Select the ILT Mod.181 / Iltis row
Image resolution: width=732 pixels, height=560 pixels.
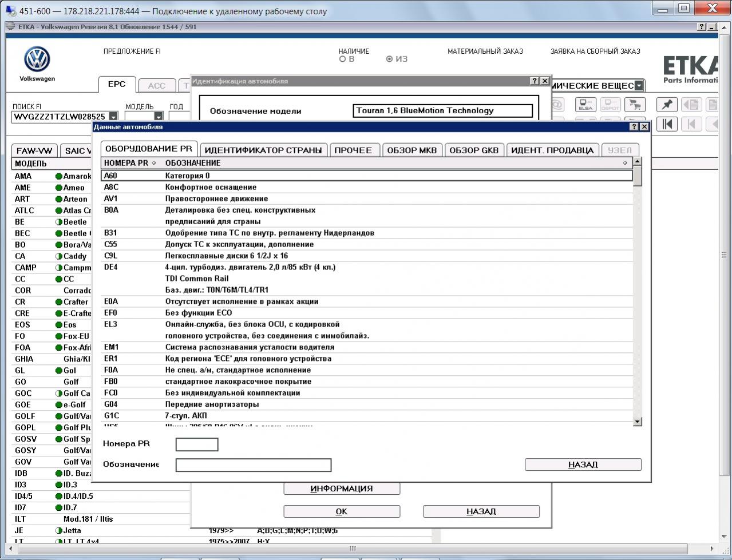[102, 519]
